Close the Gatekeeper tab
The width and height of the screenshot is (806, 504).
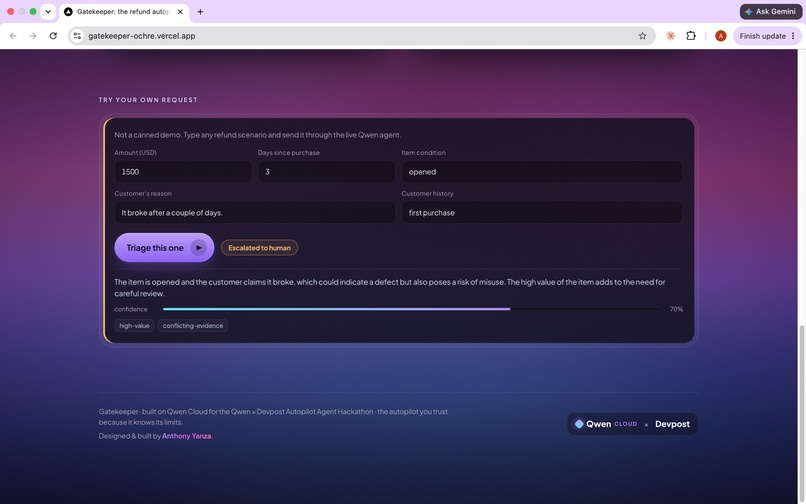(180, 11)
